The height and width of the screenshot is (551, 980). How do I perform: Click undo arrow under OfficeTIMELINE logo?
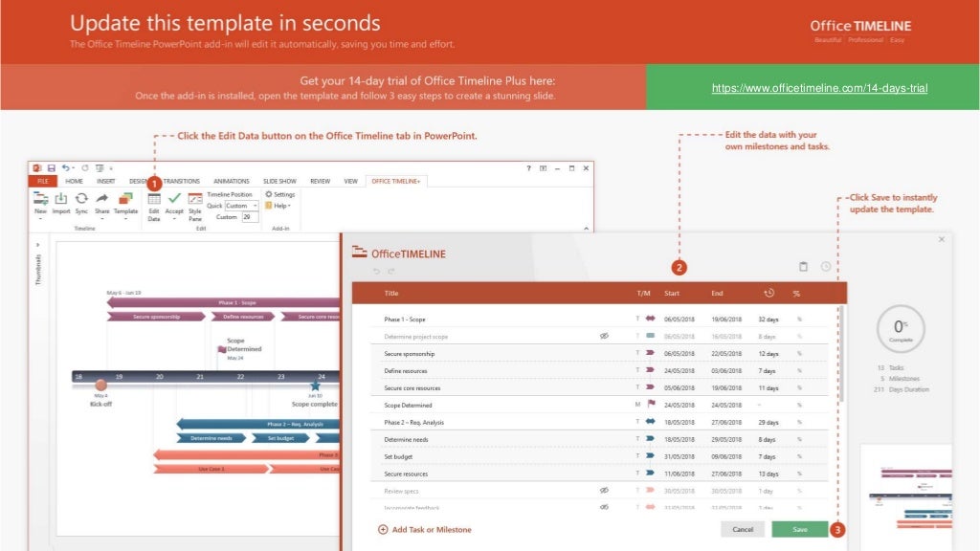[x=376, y=271]
